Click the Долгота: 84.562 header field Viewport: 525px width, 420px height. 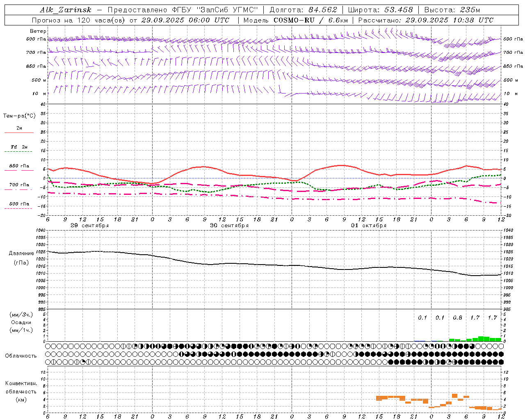coord(303,10)
